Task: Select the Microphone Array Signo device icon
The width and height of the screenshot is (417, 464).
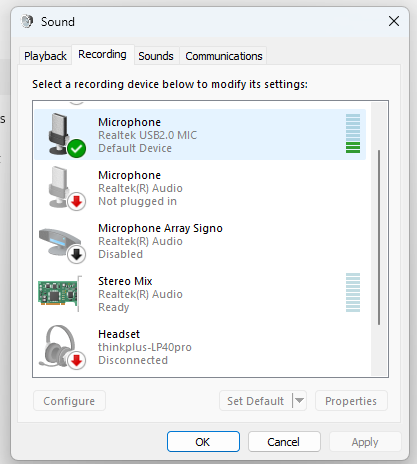Action: 63,245
